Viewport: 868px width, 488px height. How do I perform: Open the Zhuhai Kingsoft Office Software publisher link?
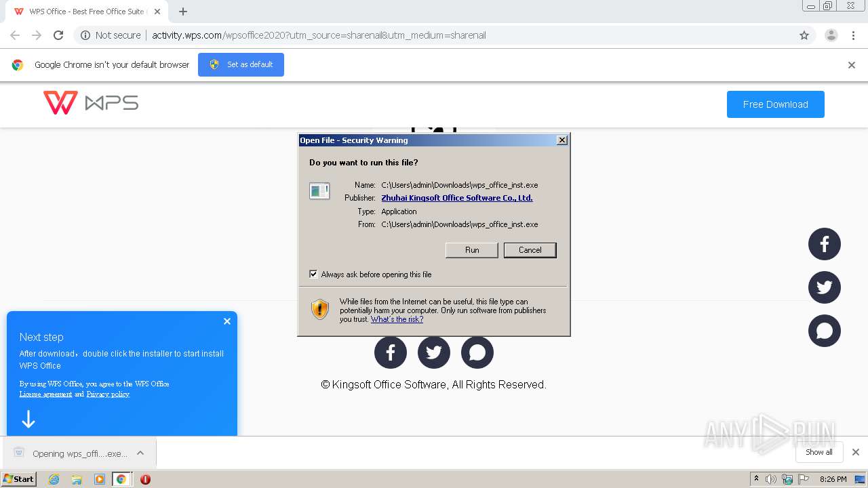(456, 198)
